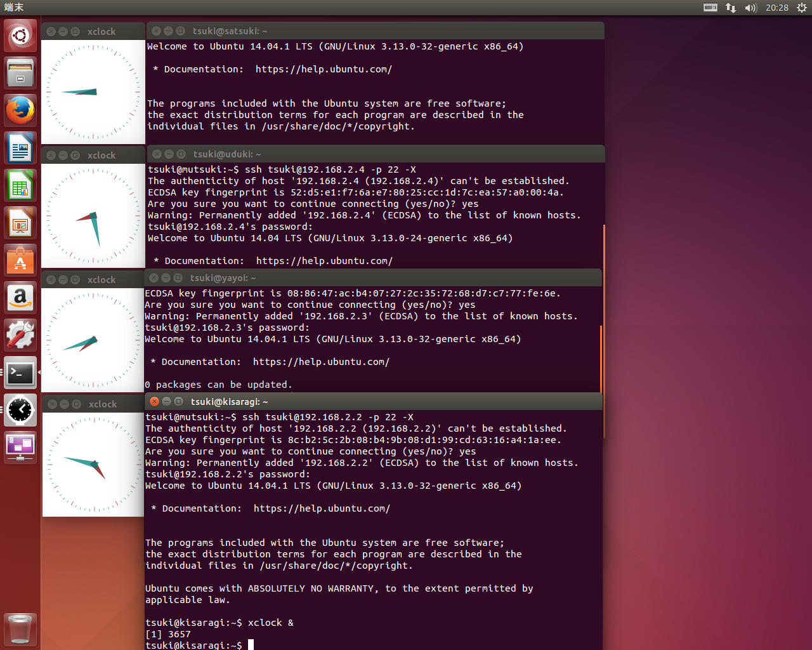Click the text "tsuki@kisaragi:~$ xclock &"
This screenshot has height=650, width=812.
coord(219,623)
